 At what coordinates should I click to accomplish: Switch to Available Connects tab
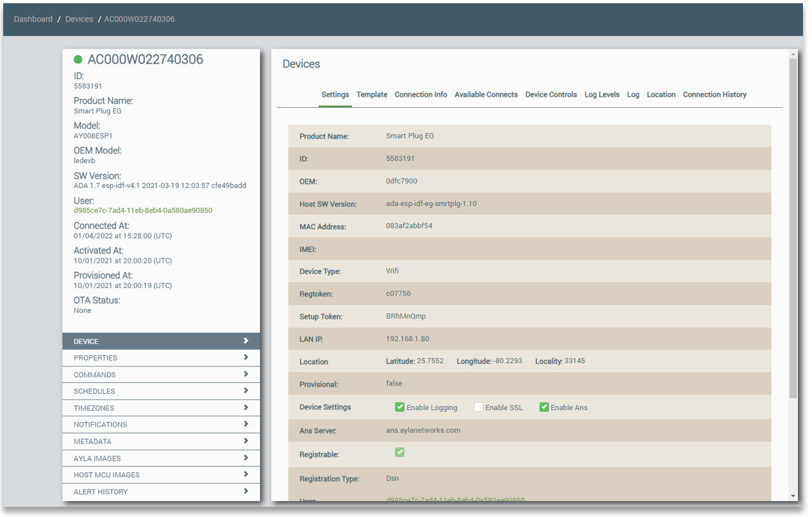[486, 94]
